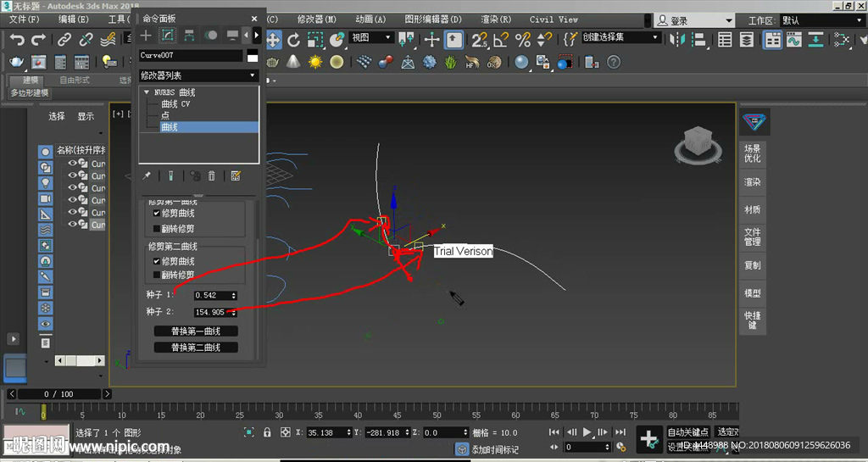
Task: Check 翻转修剪 under 修剪第一曲线
Action: pyautogui.click(x=157, y=229)
